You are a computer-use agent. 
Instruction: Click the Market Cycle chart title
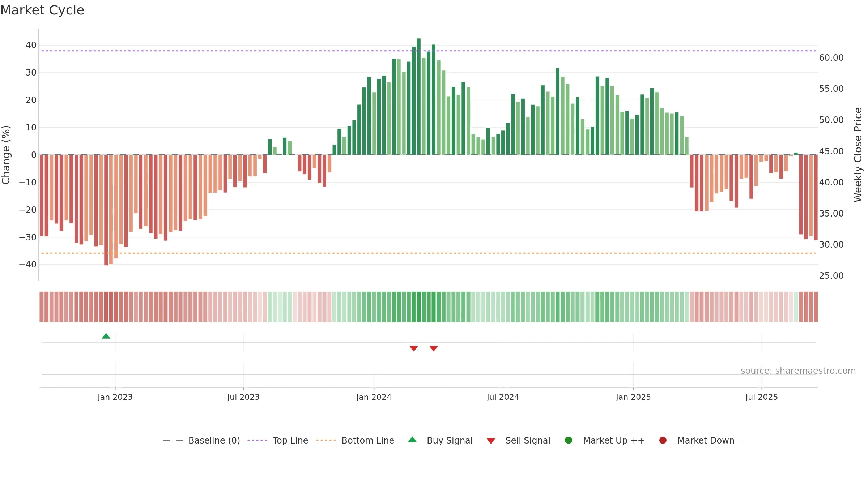coord(42,10)
